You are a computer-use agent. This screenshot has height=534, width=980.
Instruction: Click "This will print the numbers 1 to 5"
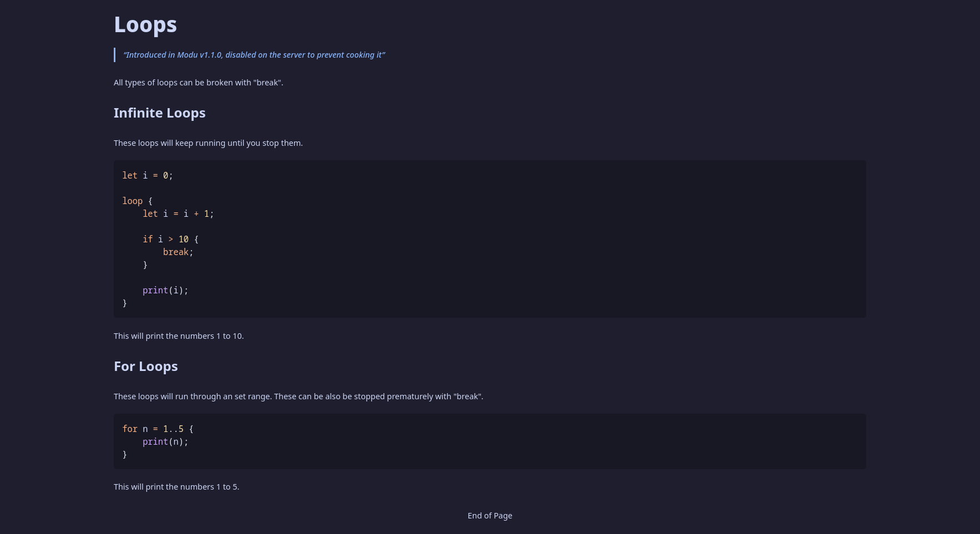(176, 487)
